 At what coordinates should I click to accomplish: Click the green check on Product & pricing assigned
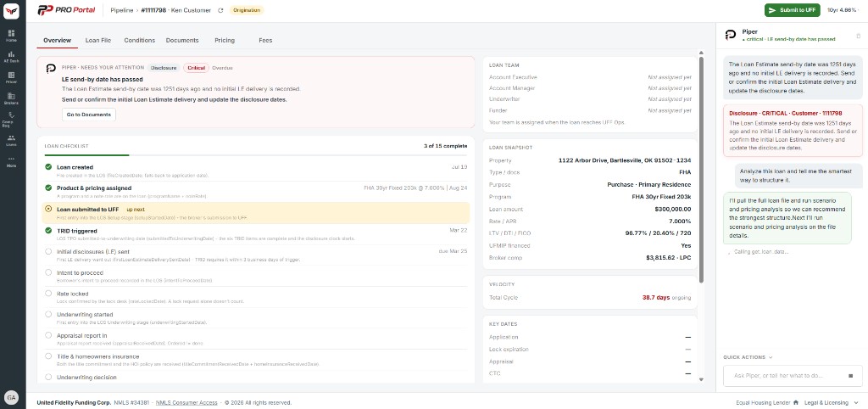[x=48, y=188]
